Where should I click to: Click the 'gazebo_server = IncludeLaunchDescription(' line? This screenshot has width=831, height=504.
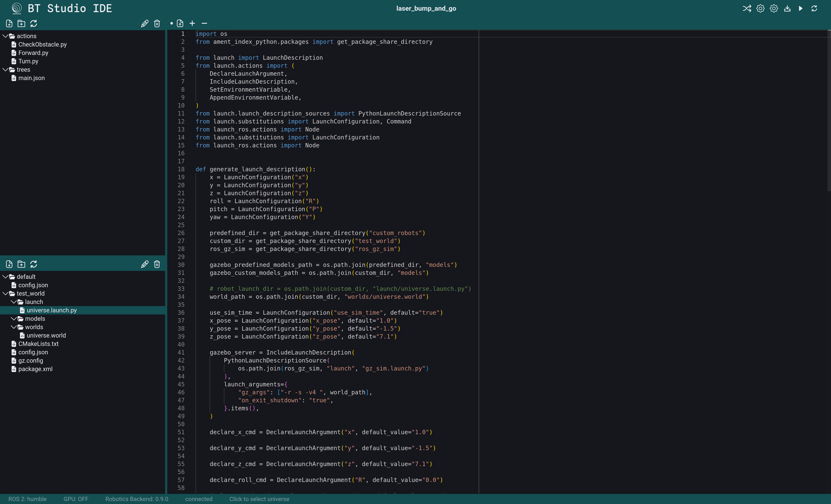tap(282, 352)
